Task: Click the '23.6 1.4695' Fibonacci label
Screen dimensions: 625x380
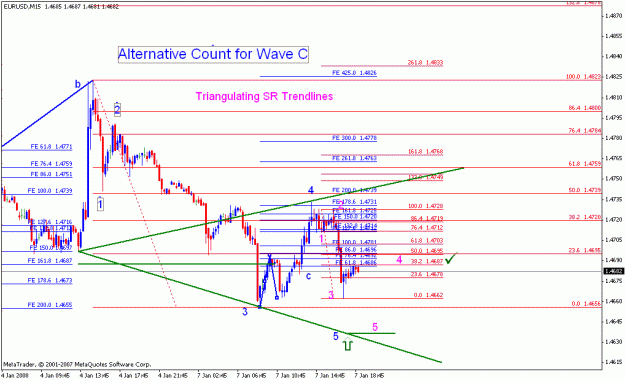Action: tap(585, 250)
